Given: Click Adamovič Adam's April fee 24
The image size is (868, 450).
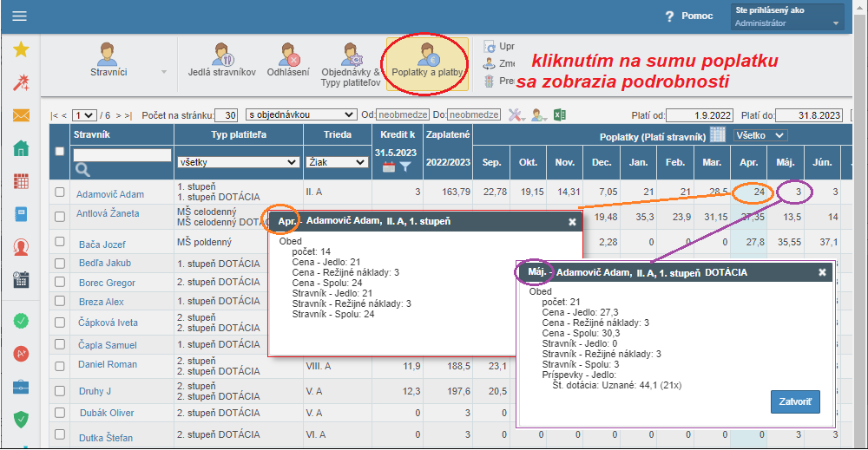Looking at the screenshot, I should tap(759, 192).
